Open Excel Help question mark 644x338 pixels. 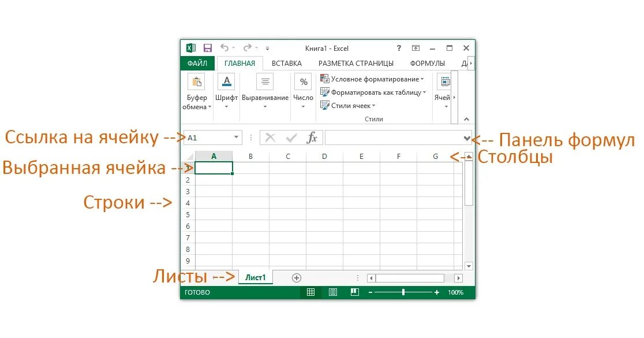tap(399, 48)
